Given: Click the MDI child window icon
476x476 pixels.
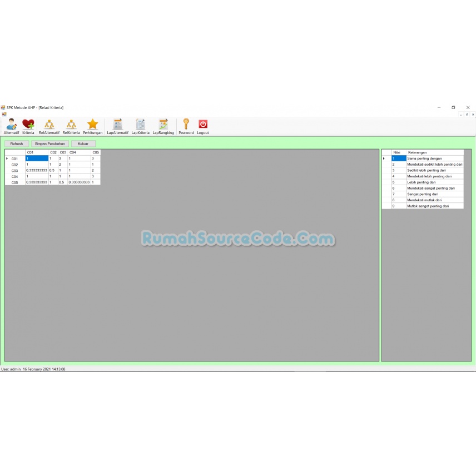Looking at the screenshot, I should [x=4, y=114].
